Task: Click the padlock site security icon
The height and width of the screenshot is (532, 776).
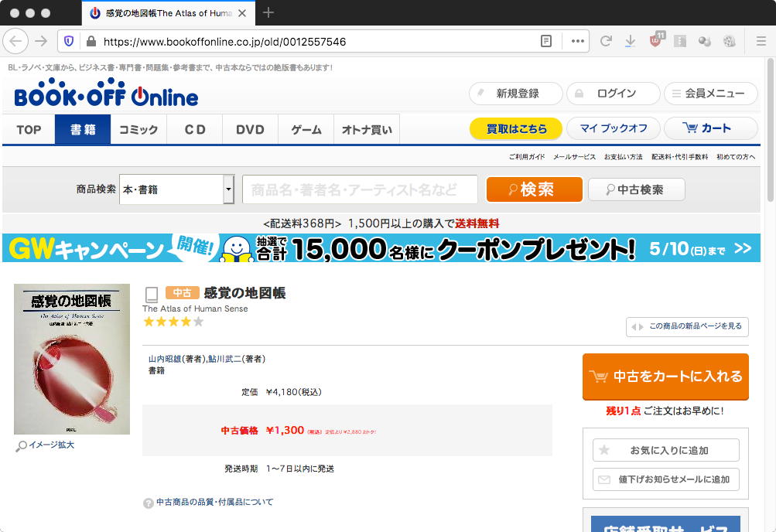Action: (91, 41)
